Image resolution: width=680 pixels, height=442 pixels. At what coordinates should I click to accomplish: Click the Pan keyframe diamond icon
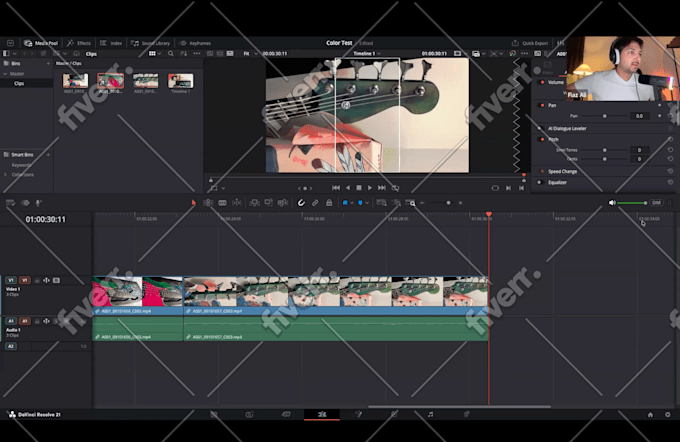tap(660, 116)
